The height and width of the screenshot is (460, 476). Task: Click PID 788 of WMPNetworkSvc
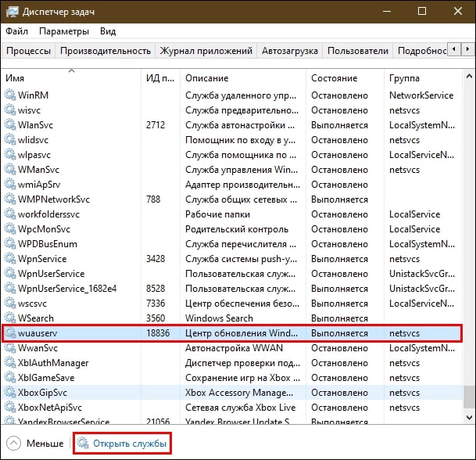pos(153,199)
